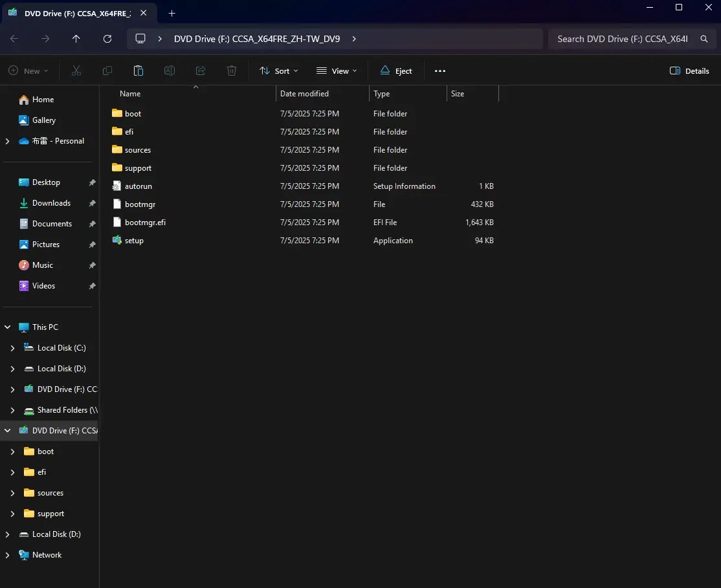Select the autorun setup information file icon
This screenshot has height=588, width=721.
coord(116,186)
